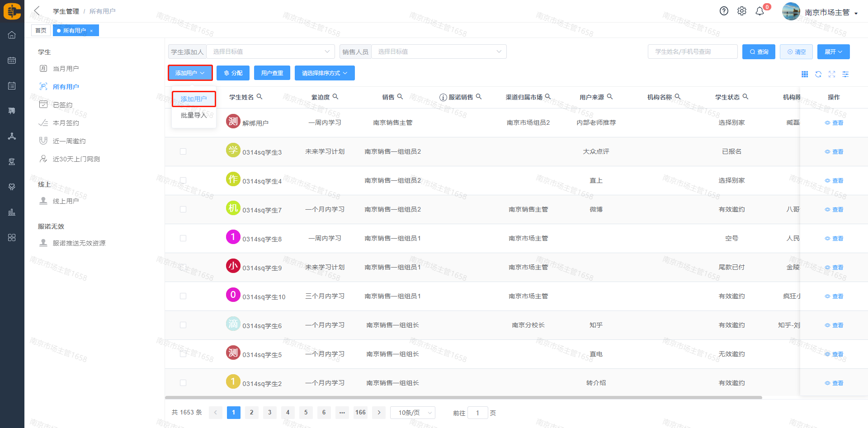Check the box for 0314sq学生3 row
Viewport: 868px width, 428px height.
coord(183,151)
